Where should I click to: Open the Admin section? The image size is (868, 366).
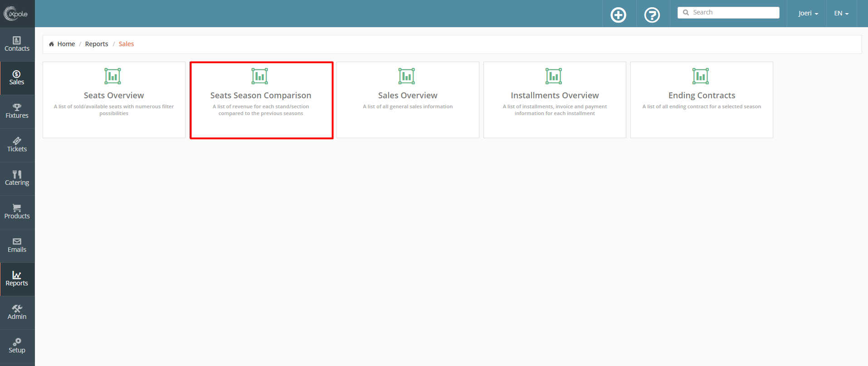coord(17,313)
